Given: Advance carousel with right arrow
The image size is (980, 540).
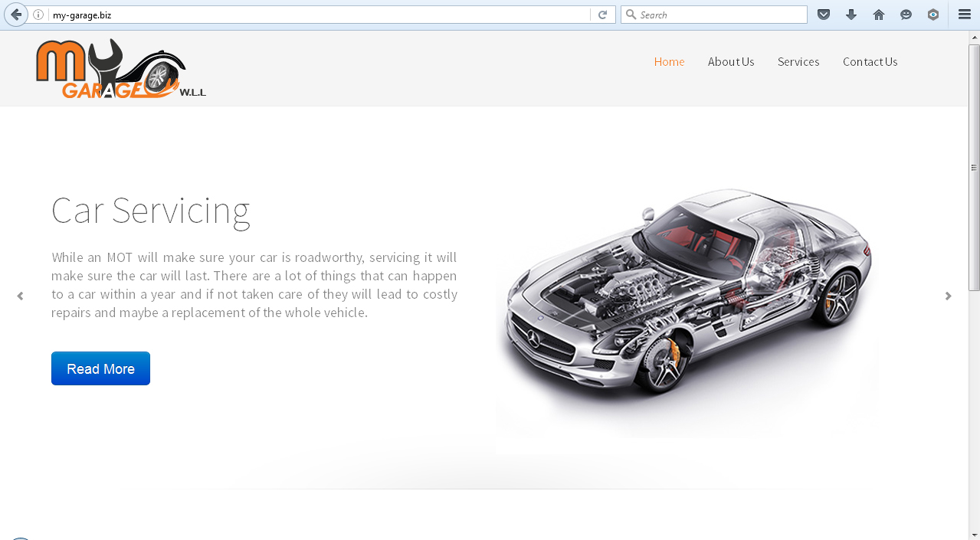Looking at the screenshot, I should (948, 296).
